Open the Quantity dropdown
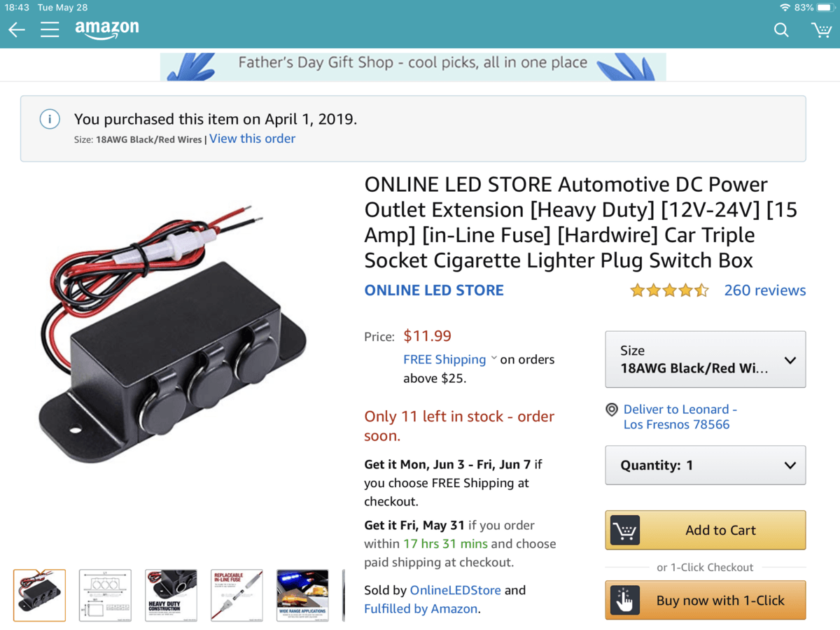Viewport: 840px width, 630px height. click(x=705, y=465)
